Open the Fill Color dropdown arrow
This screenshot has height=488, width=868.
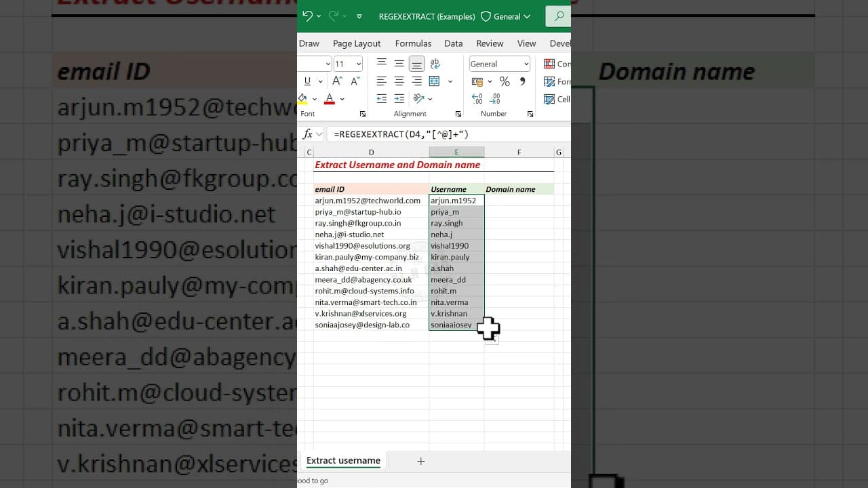[313, 98]
